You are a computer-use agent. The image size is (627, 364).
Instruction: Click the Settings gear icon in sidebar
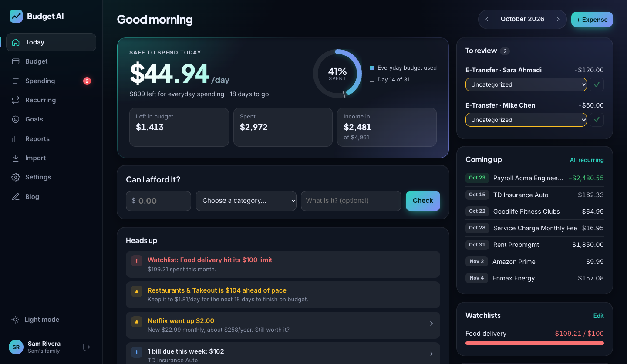point(16,177)
